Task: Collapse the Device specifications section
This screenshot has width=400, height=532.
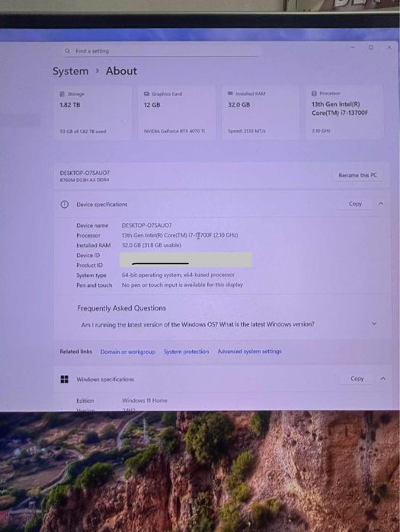Action: 381,203
